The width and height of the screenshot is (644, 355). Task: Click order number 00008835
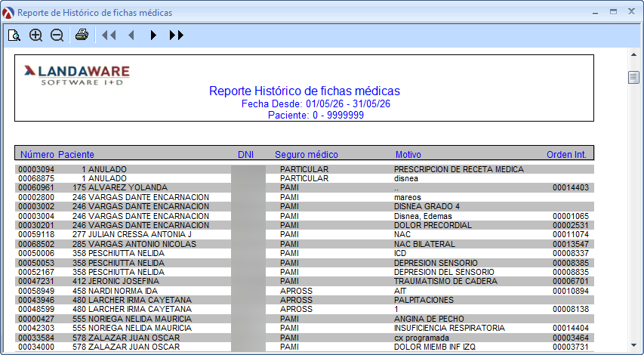point(571,272)
